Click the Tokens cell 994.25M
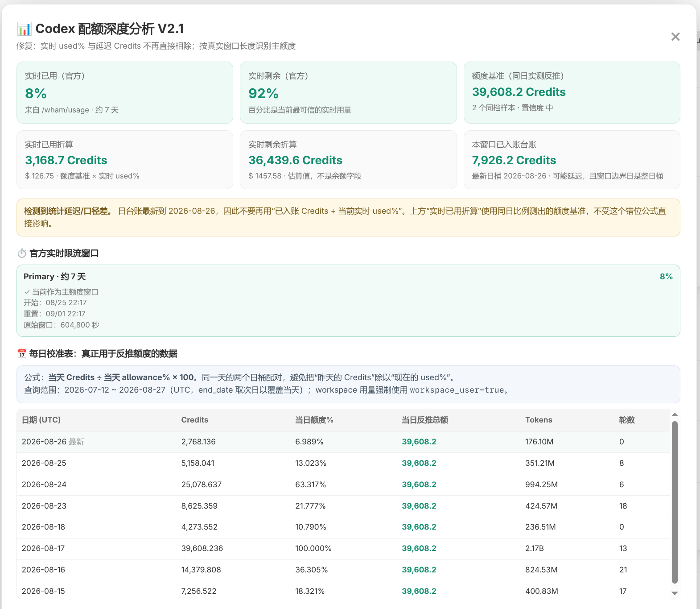700x609 pixels. point(542,485)
